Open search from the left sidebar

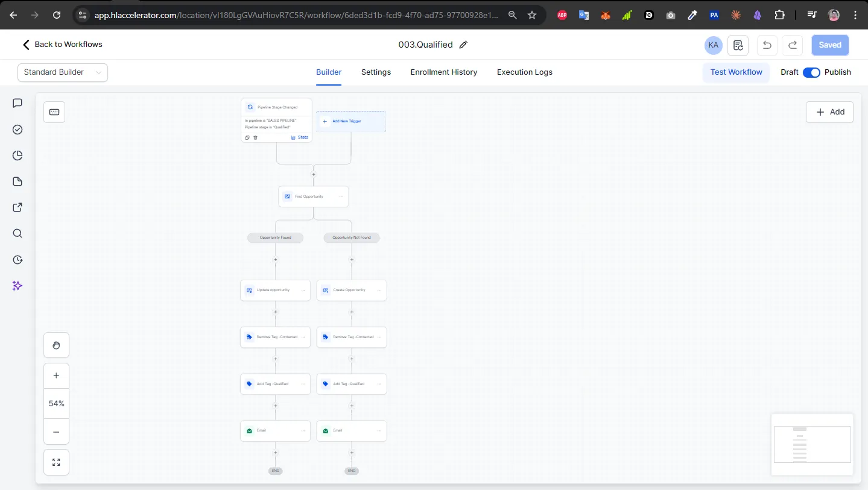[x=17, y=234]
